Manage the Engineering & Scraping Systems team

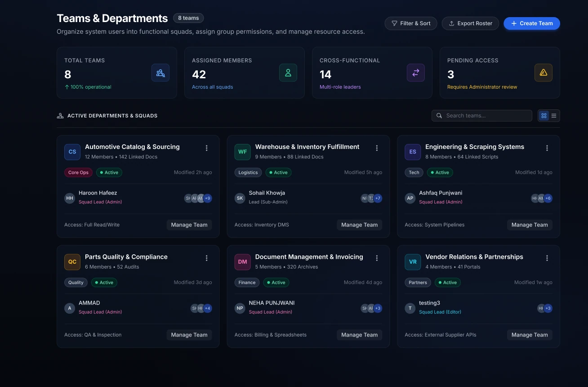tap(530, 225)
